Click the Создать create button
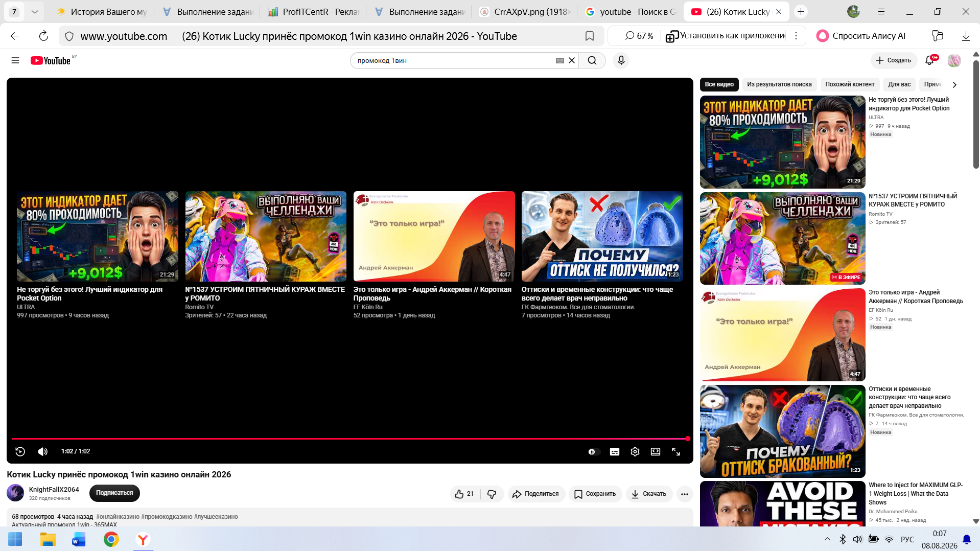This screenshot has width=980, height=551. pos(894,60)
